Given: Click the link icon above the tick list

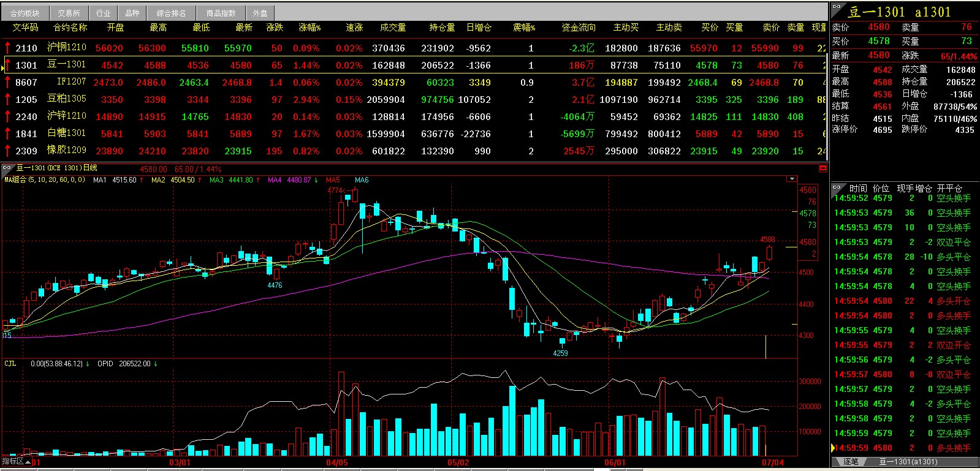Looking at the screenshot, I should coord(837,187).
